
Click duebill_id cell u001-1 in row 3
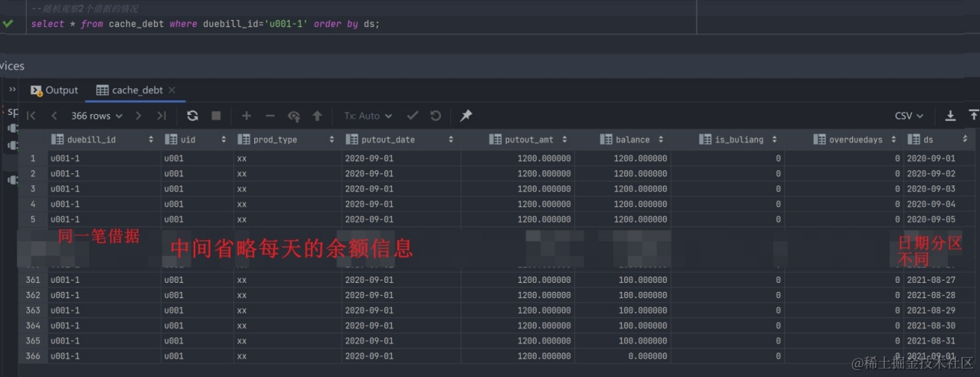pos(104,189)
